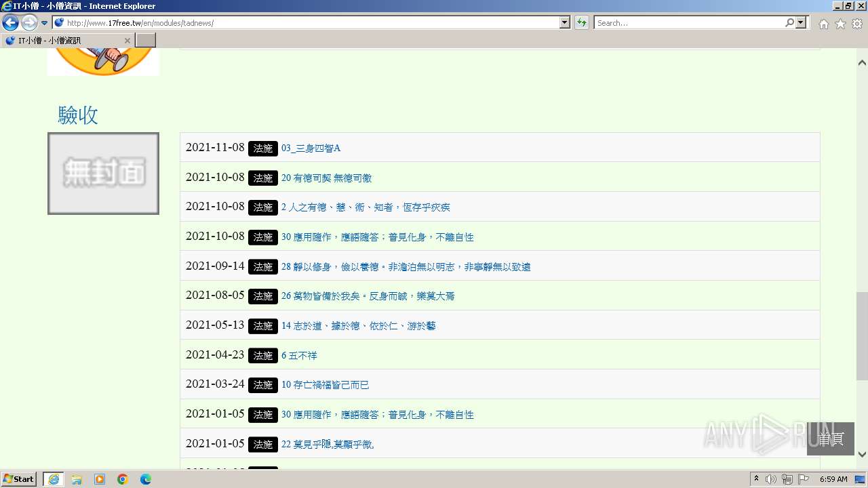Click 法施 tag beside 22 莫見乎隱

[x=263, y=445]
